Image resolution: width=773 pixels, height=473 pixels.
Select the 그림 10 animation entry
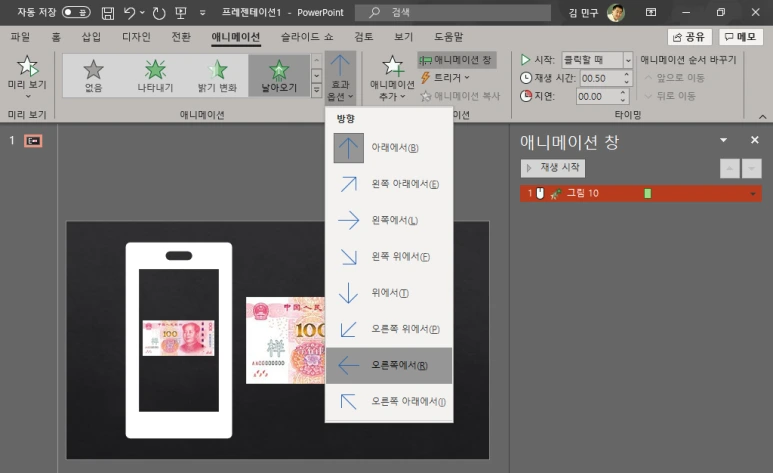click(x=640, y=193)
